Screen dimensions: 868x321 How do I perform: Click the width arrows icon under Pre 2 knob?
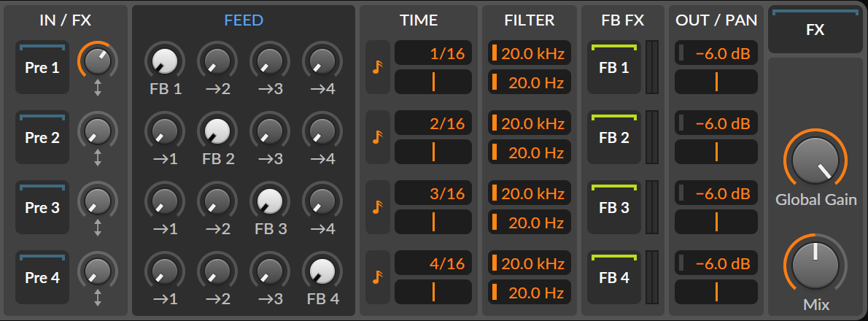click(98, 158)
